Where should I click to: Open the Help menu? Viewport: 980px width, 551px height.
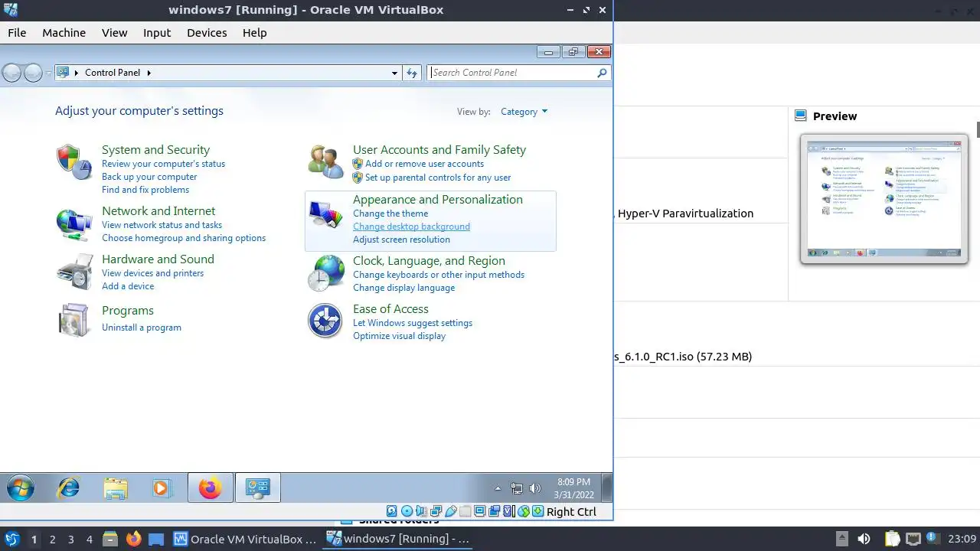coord(254,33)
